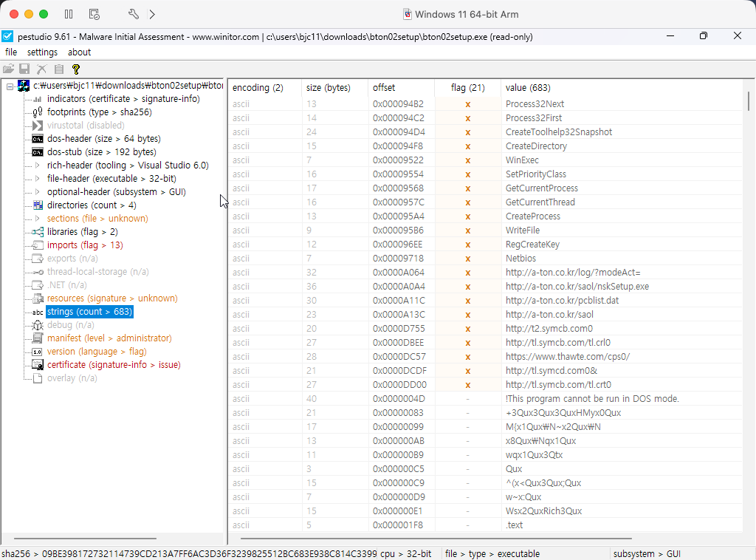Pause the VM using the pause icon
Image resolution: width=756 pixels, height=560 pixels.
click(x=69, y=14)
